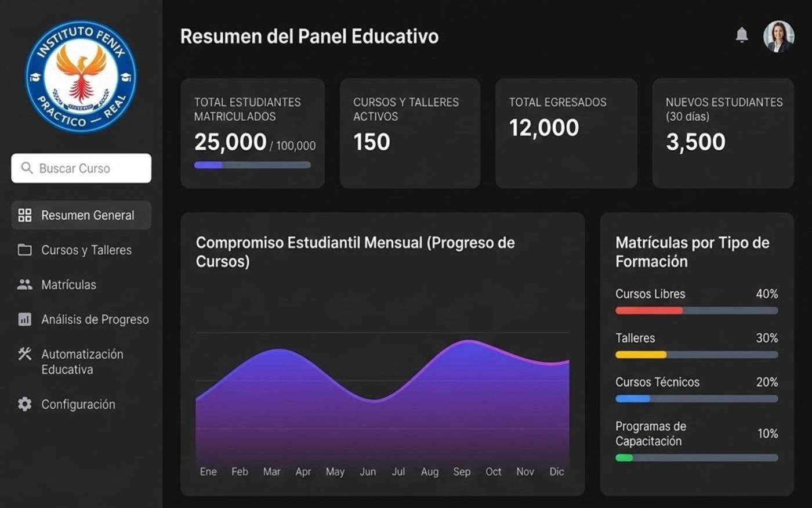Click the Resumen General grid icon

click(x=25, y=215)
